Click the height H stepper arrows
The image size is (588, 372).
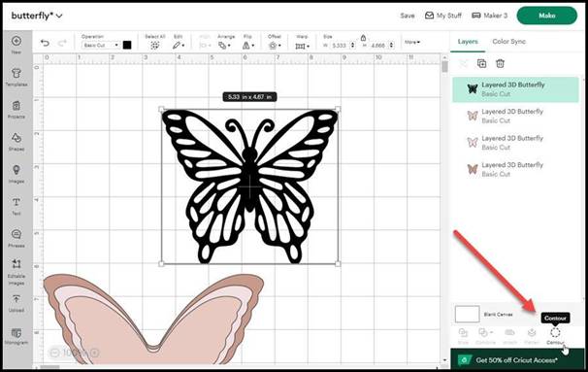[391, 45]
